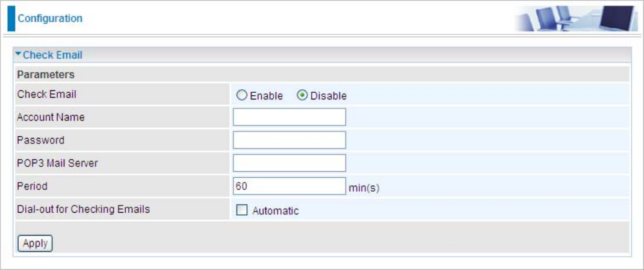
Task: Collapse the Check Email section triangle
Action: [x=19, y=55]
